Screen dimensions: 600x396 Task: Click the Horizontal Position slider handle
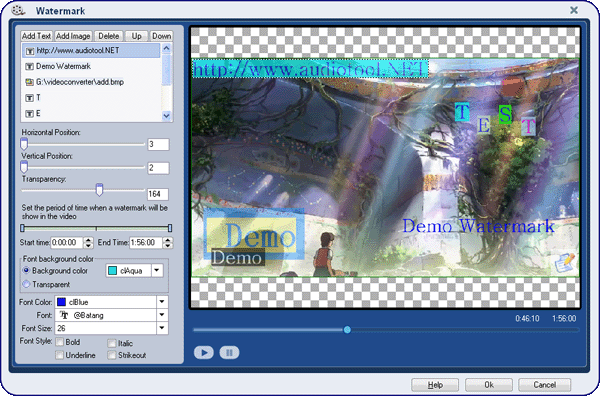[x=24, y=144]
